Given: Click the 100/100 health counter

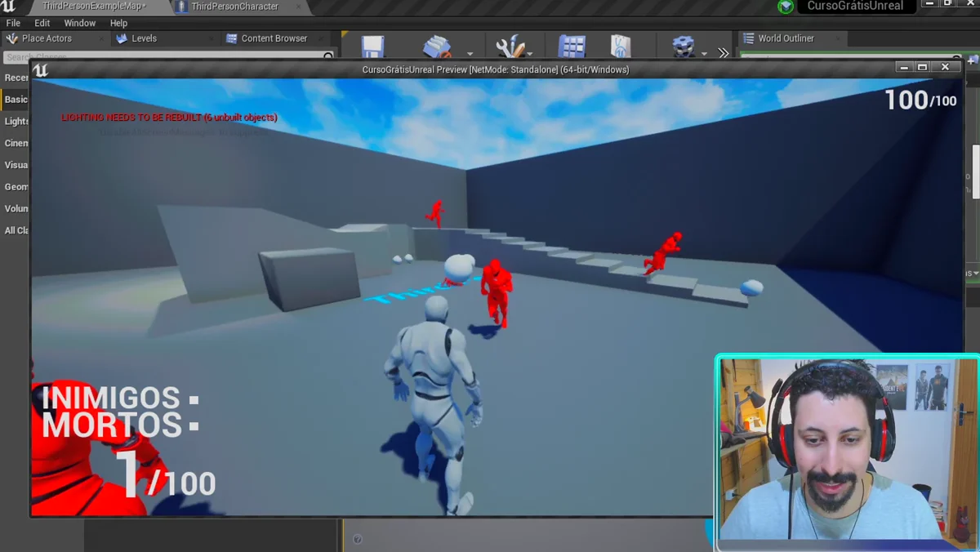Looking at the screenshot, I should [x=921, y=100].
